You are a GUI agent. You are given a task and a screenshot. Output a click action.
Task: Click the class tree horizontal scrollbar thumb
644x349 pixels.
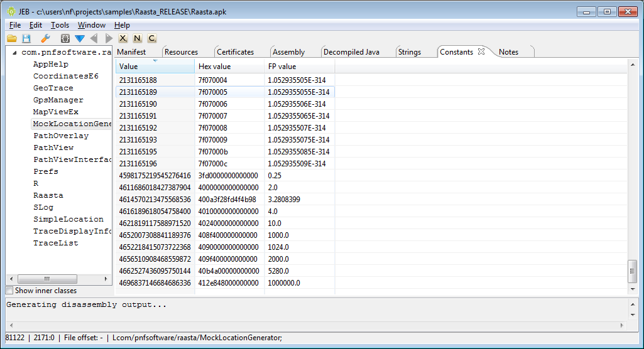[47, 279]
